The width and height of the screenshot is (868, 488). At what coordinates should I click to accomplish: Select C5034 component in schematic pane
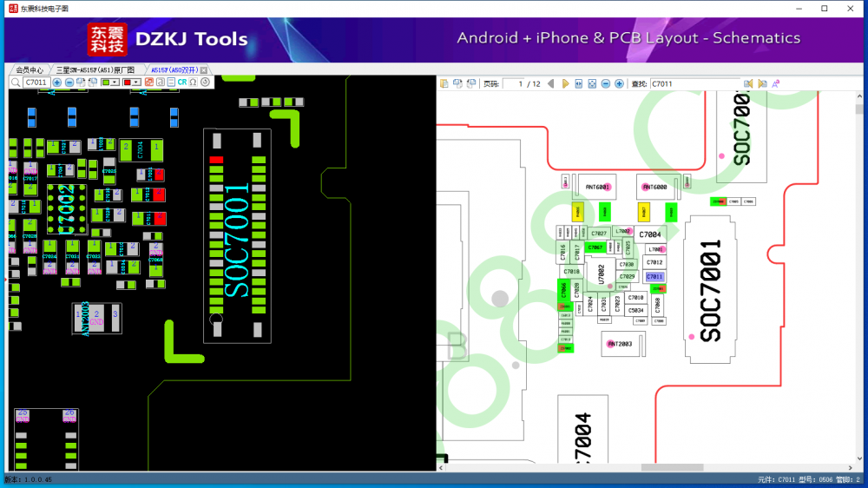636,311
